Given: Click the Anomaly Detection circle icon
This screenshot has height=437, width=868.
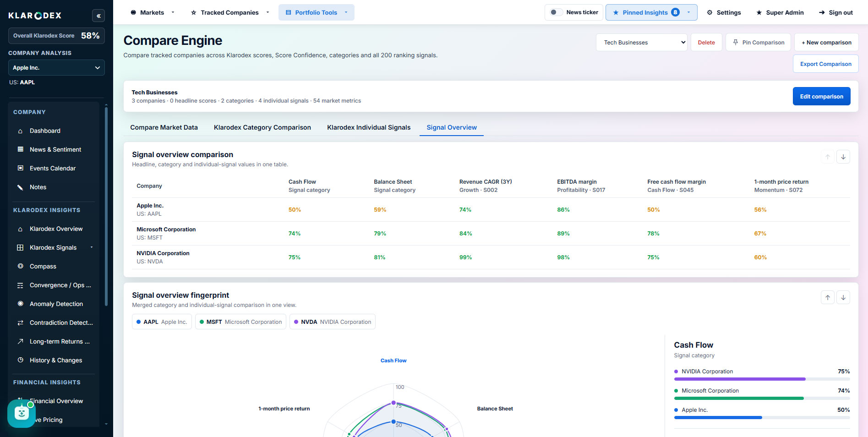Looking at the screenshot, I should coord(20,304).
